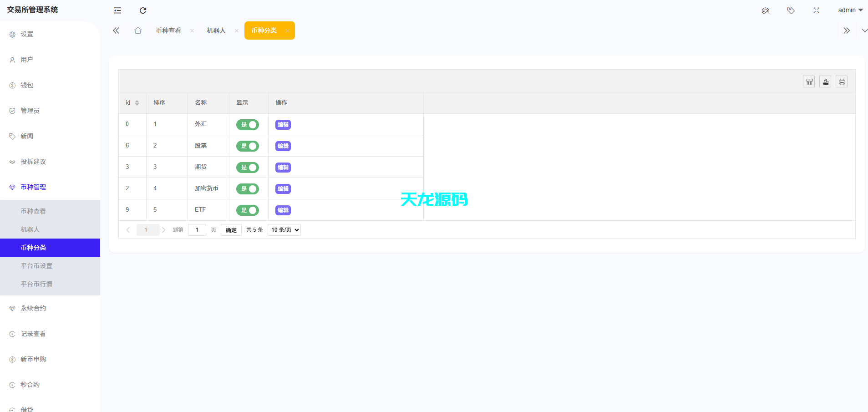
Task: Edit the 期货 category row
Action: click(x=283, y=167)
